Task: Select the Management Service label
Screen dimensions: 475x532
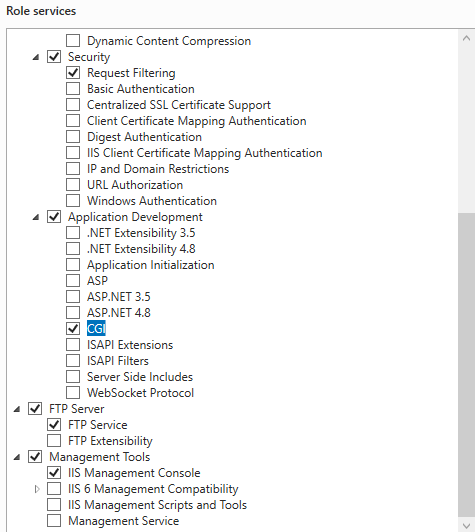Action: coord(124,520)
